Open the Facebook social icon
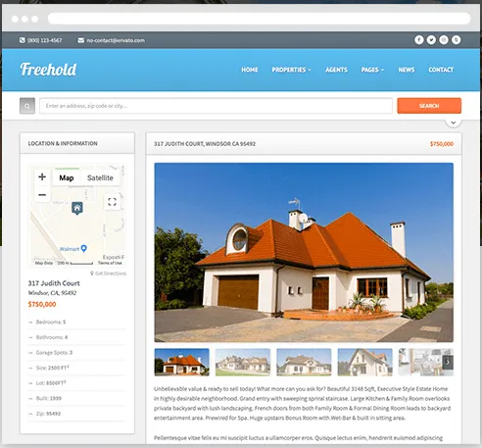 click(419, 40)
